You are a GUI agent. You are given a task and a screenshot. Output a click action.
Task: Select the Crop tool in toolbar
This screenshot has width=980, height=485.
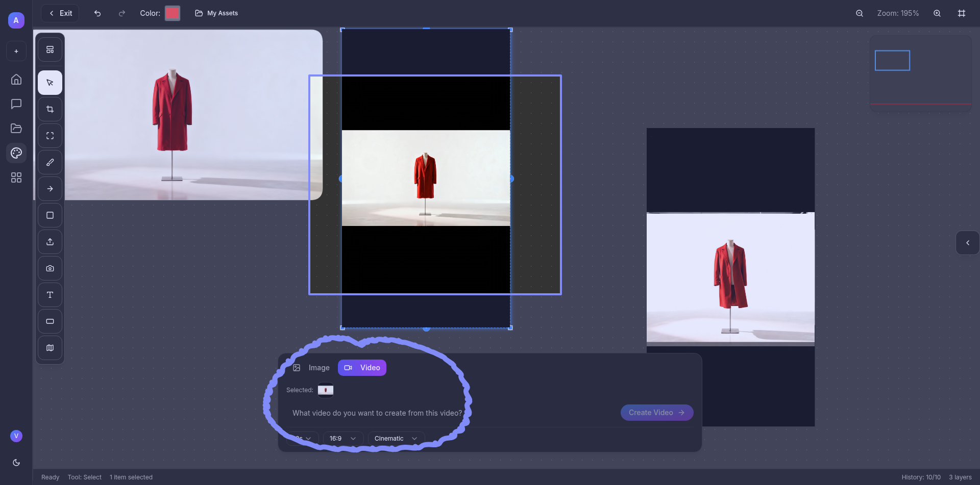[x=50, y=109]
